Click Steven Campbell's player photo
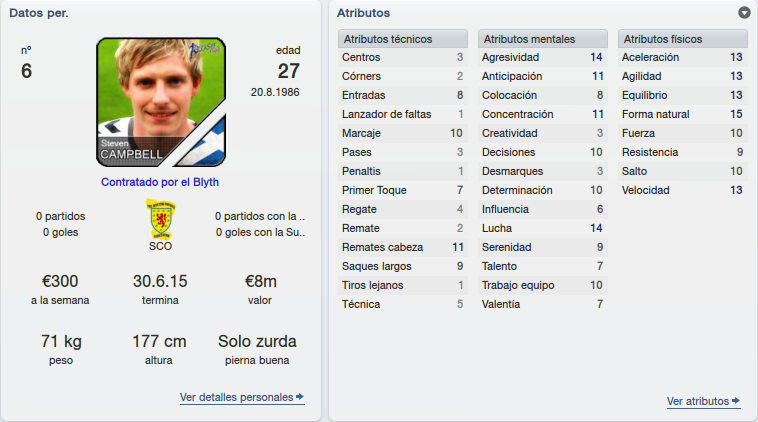Screen dimensions: 758x422 [x=161, y=102]
